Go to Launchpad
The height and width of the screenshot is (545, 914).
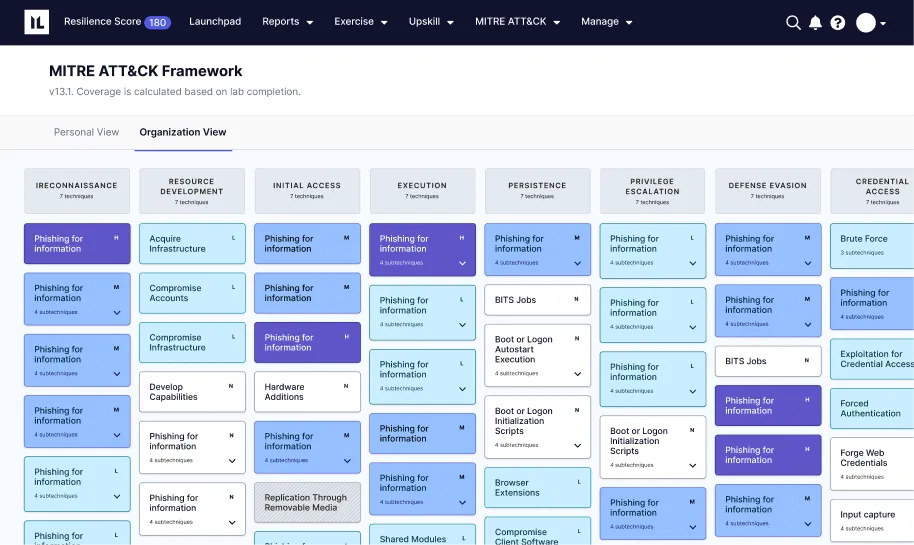point(215,22)
